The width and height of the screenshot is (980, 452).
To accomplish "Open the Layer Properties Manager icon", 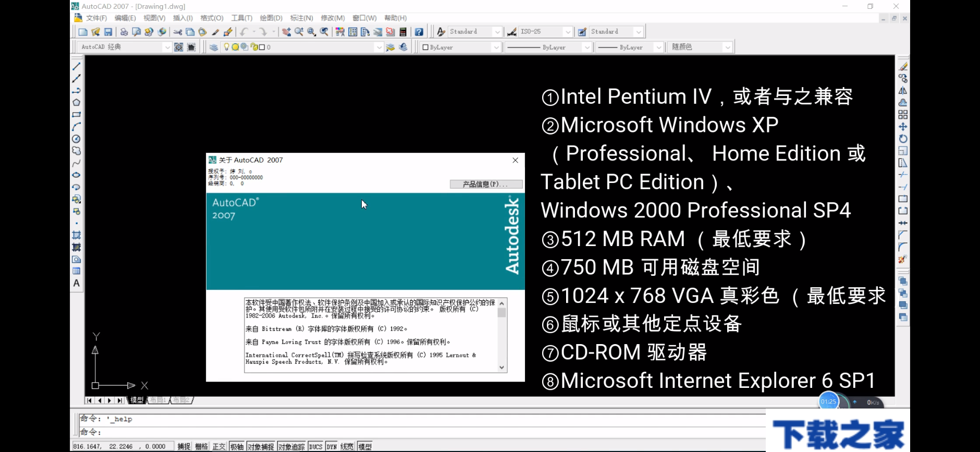I will click(214, 47).
